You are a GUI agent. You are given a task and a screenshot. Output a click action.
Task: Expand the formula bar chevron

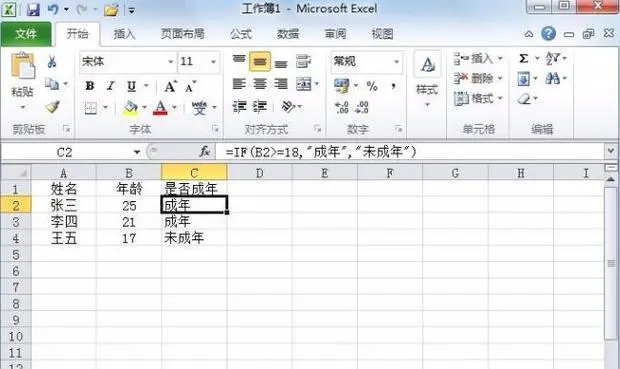[611, 151]
